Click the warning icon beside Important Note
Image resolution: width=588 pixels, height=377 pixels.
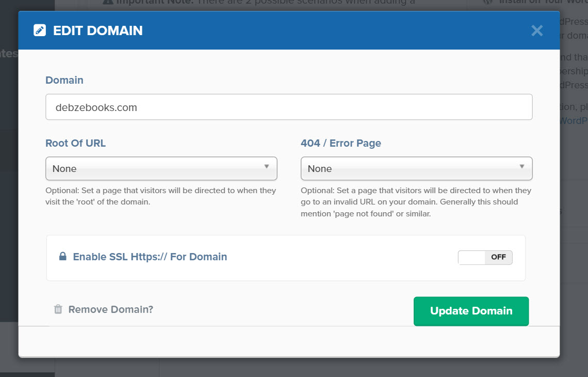[107, 2]
